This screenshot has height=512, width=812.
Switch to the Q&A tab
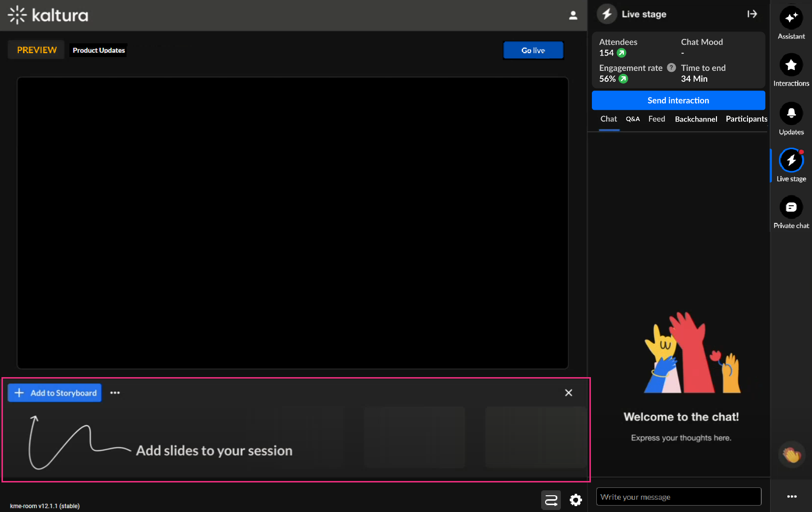(633, 119)
